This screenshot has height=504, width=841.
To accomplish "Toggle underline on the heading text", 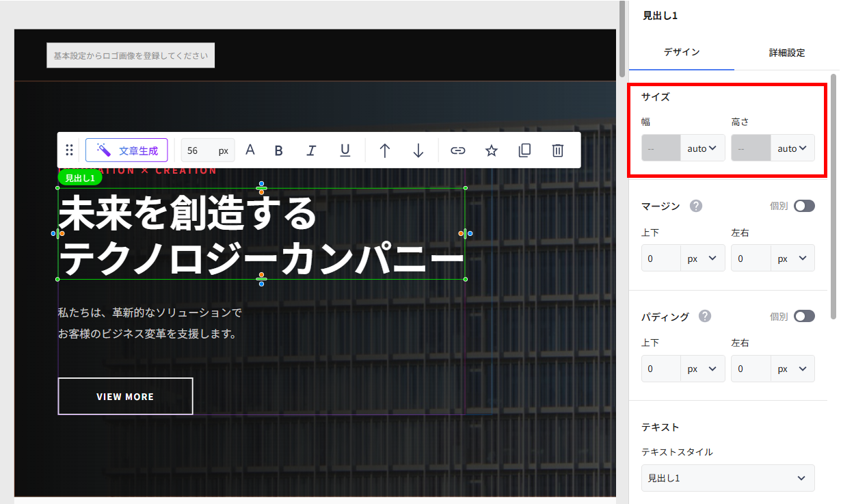I will 345,150.
